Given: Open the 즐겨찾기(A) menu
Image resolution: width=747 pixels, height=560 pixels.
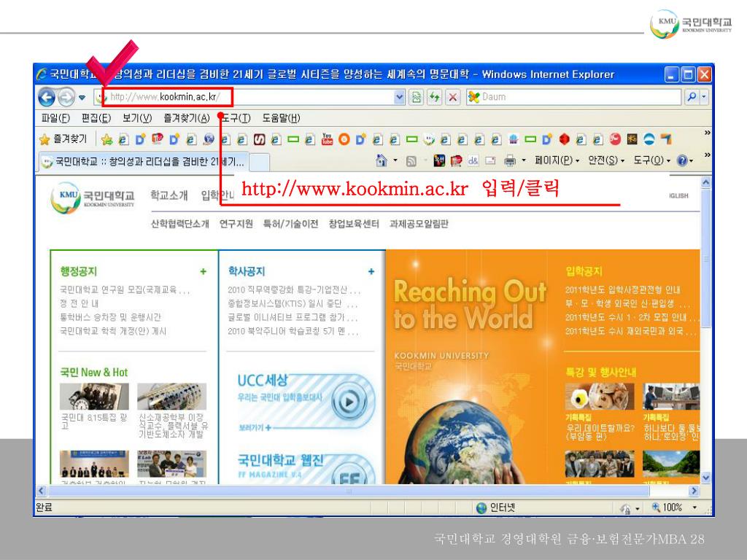Looking at the screenshot, I should tap(186, 118).
